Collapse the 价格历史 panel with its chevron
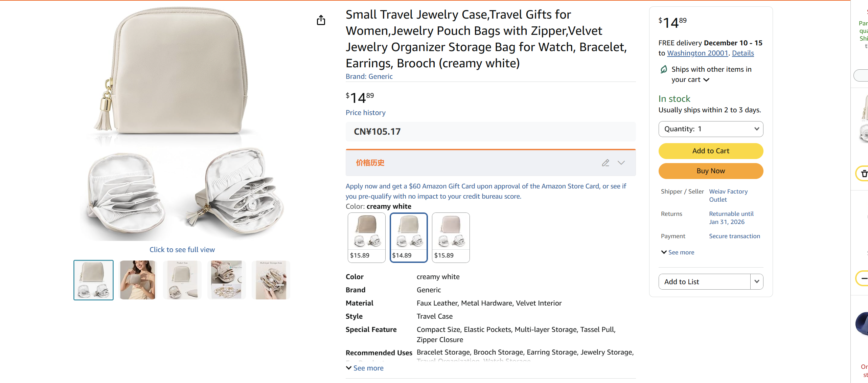 [621, 163]
